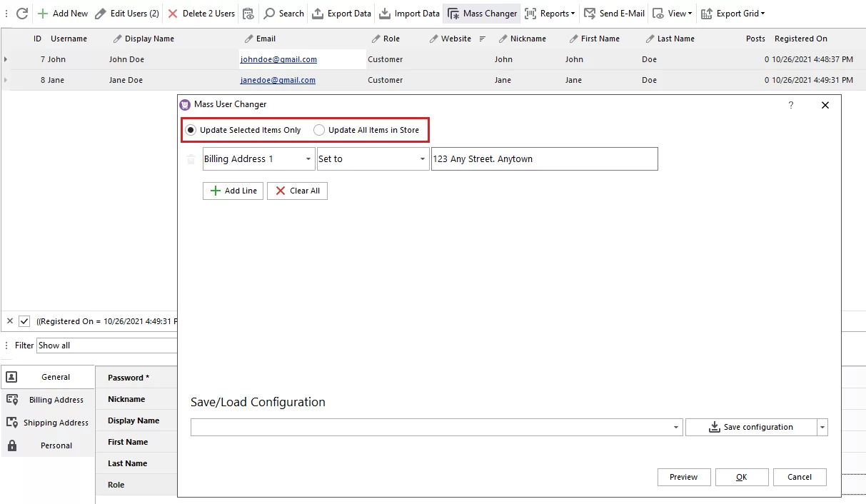Open the Send E-Mail tool
866x504 pixels.
click(590, 13)
